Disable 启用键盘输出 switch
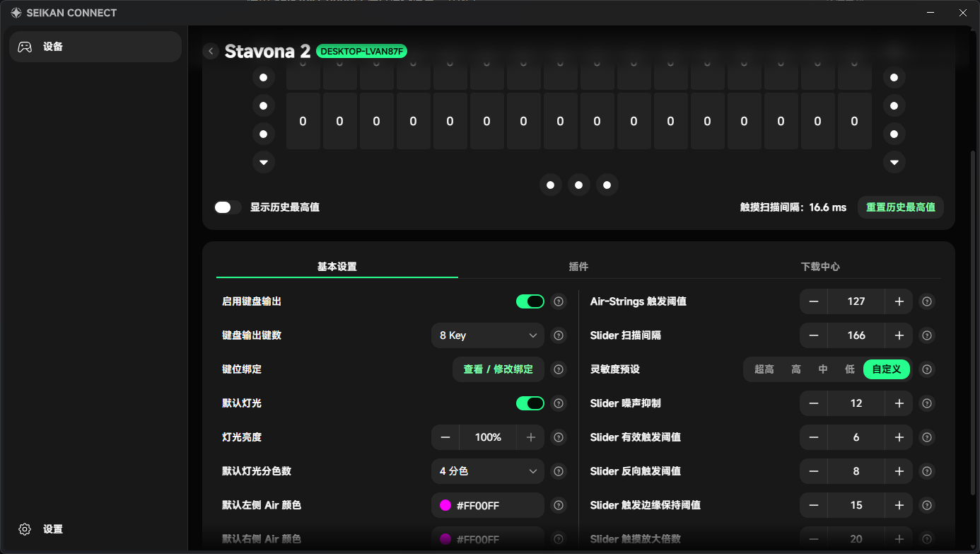 coord(530,301)
